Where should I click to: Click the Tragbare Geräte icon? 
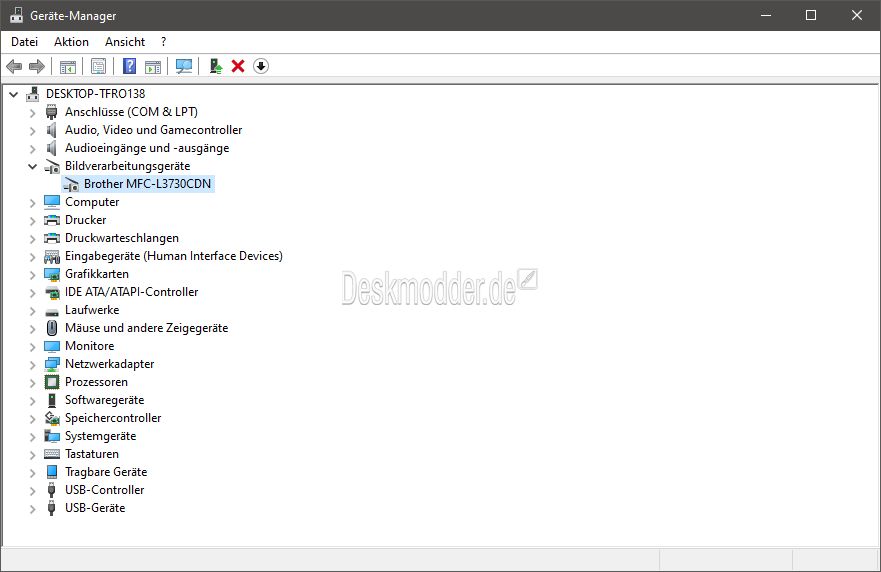[x=52, y=471]
